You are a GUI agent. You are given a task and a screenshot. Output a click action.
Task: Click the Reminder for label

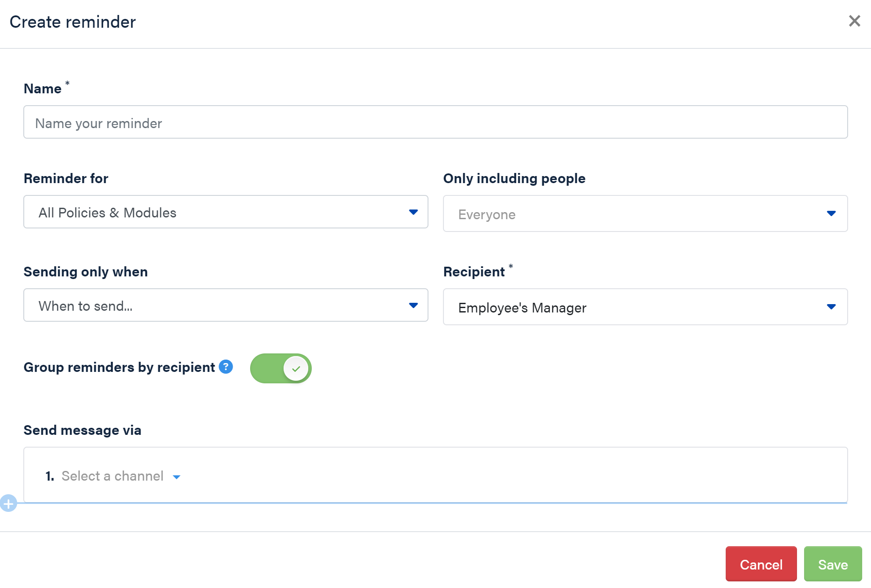click(x=66, y=179)
